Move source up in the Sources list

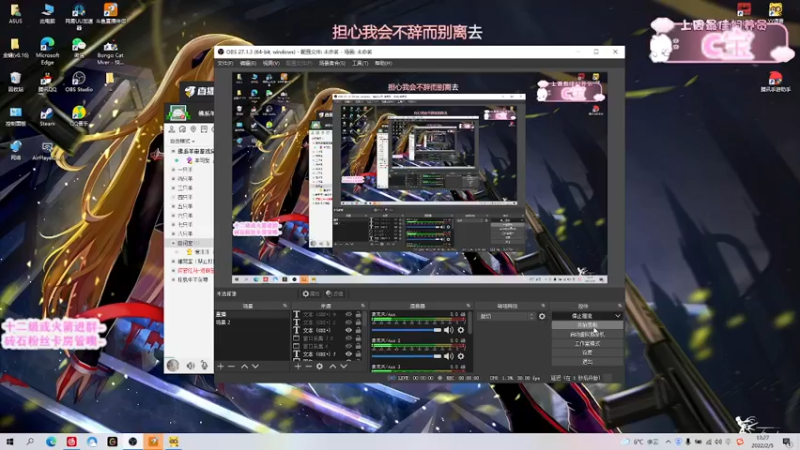click(x=333, y=366)
